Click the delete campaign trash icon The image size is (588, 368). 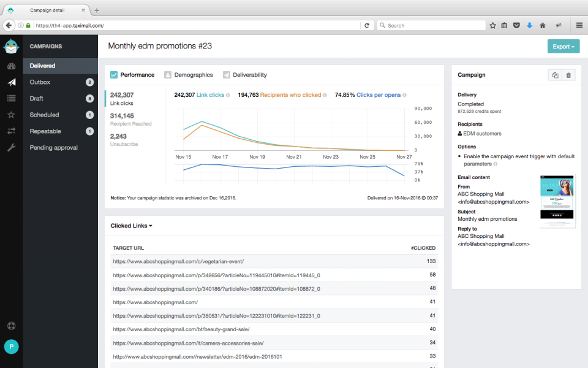click(568, 75)
